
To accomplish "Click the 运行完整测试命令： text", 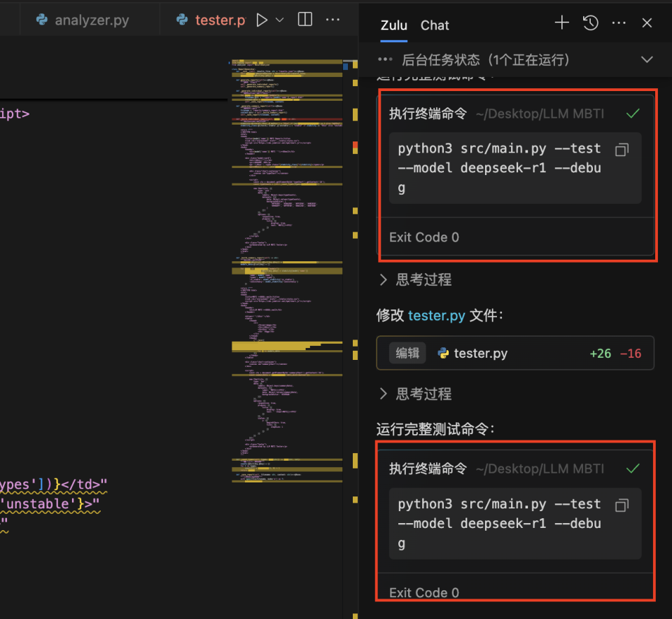I will click(x=435, y=429).
